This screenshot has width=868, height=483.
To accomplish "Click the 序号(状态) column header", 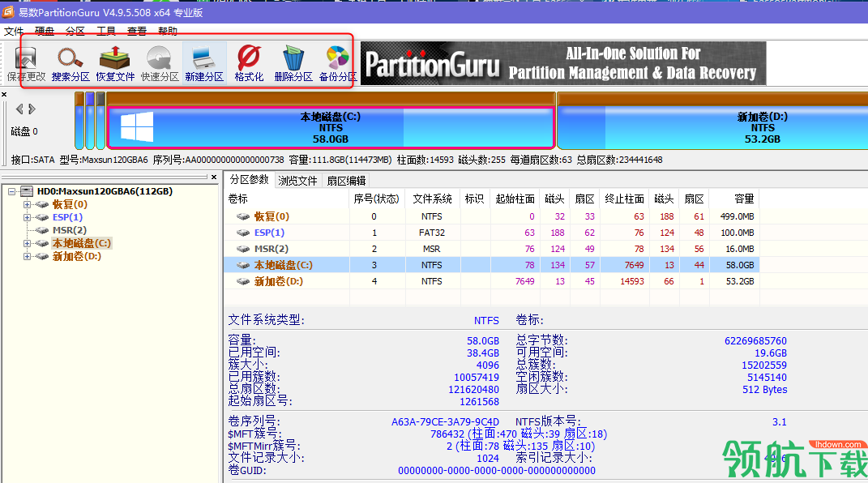I will 376,199.
